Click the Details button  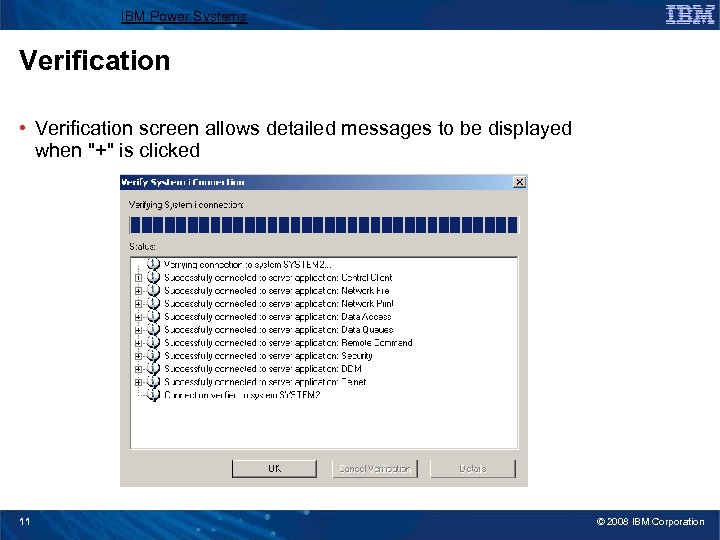point(472,469)
